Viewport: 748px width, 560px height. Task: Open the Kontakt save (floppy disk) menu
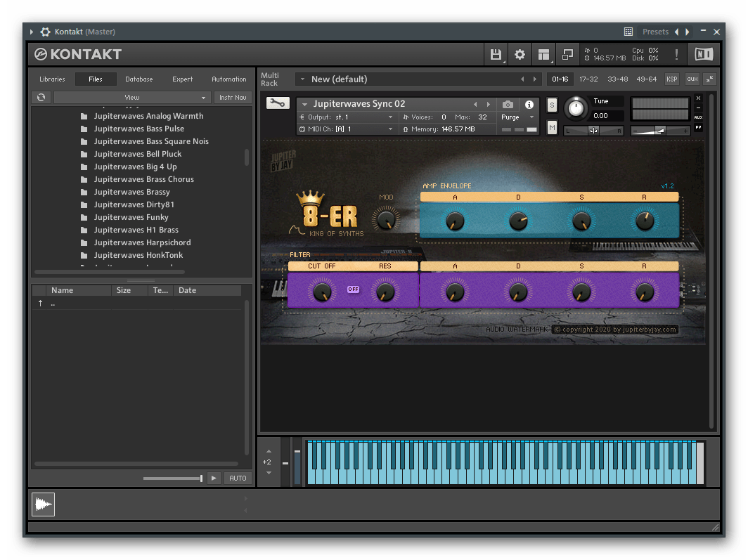coord(496,54)
